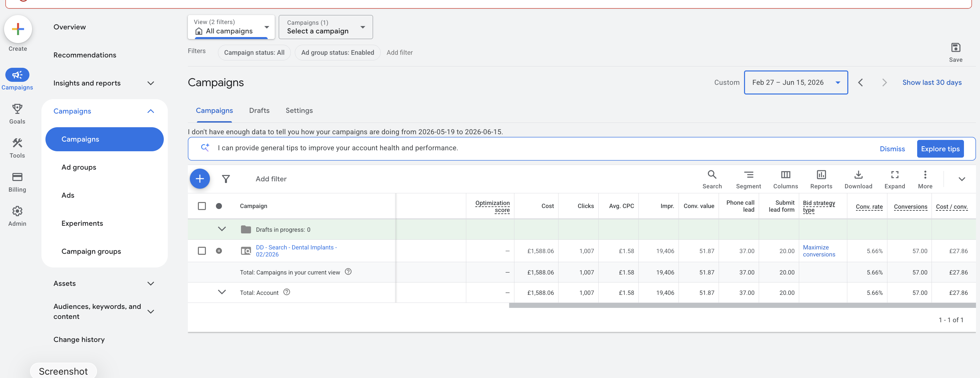Click the status column header dot

[219, 206]
